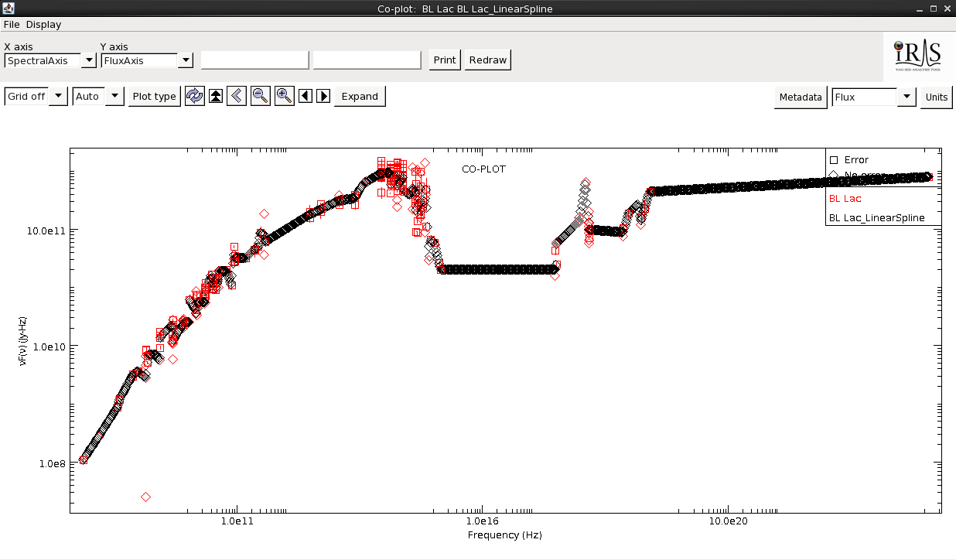956x560 pixels.
Task: Zoom out with the minus magnifier
Action: 261,96
